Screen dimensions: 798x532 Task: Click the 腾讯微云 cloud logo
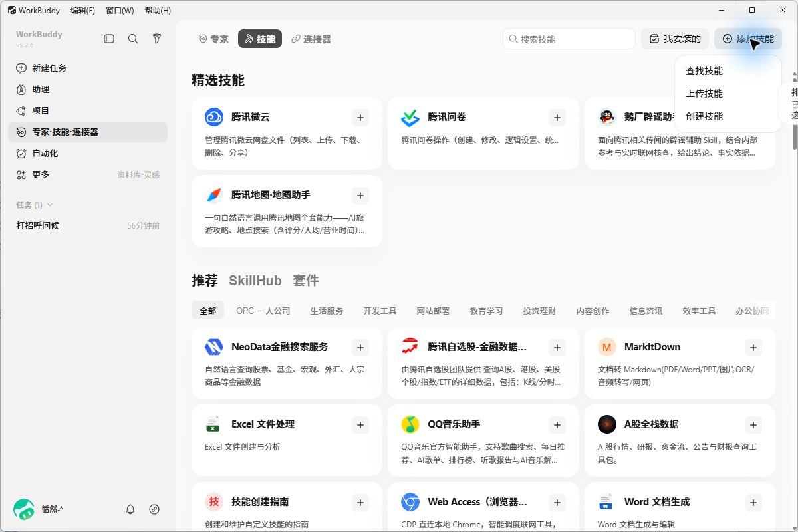214,117
